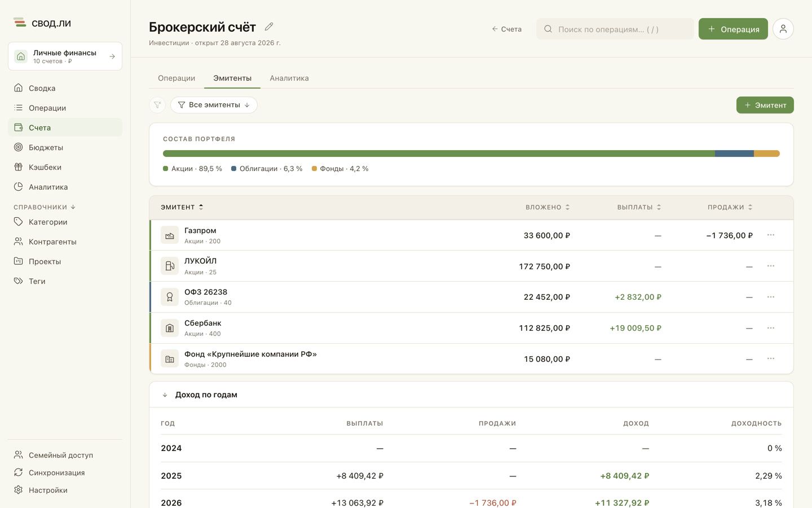
Task: Switch to the Аналитика tab
Action: pos(289,78)
